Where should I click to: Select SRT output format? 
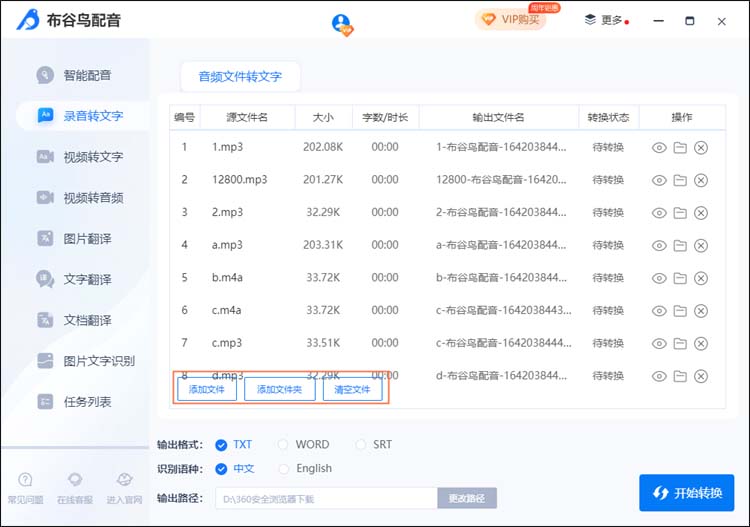point(374,445)
